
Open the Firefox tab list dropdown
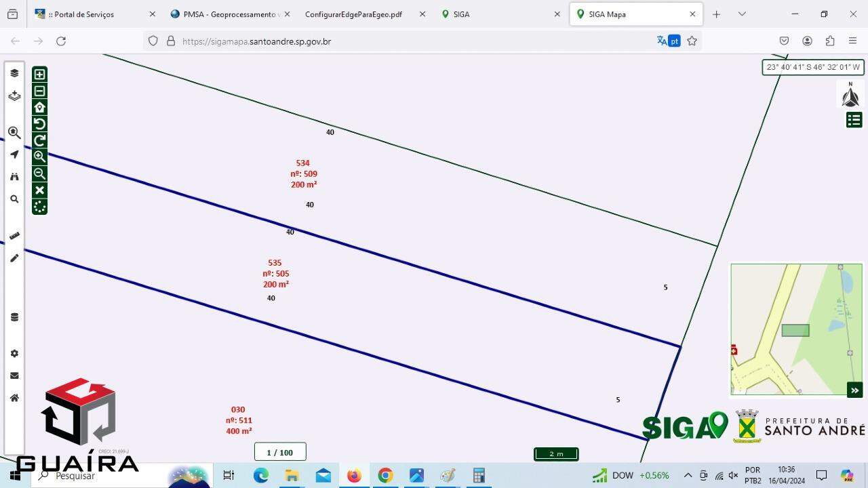[x=742, y=14]
